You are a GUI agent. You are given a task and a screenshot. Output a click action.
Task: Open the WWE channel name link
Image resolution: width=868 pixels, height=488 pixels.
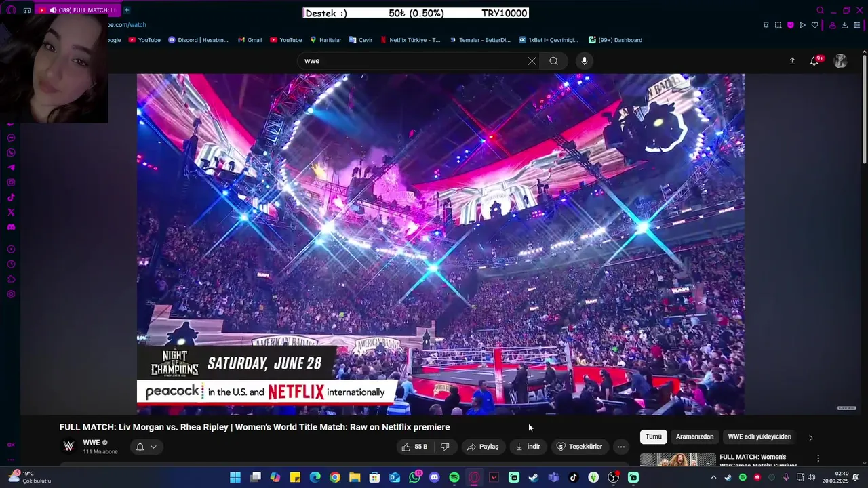pyautogui.click(x=92, y=443)
